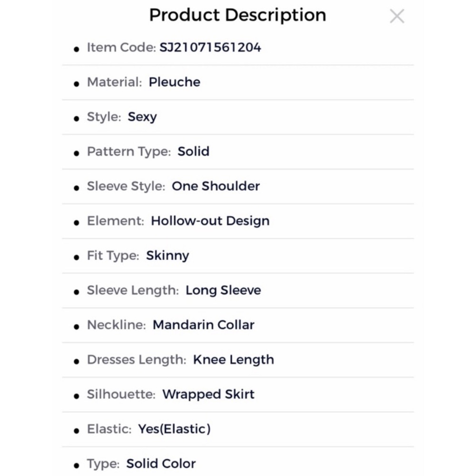Click the Sleeve Style value One Shoulder
Image resolution: width=476 pixels, height=476 pixels.
tap(216, 186)
